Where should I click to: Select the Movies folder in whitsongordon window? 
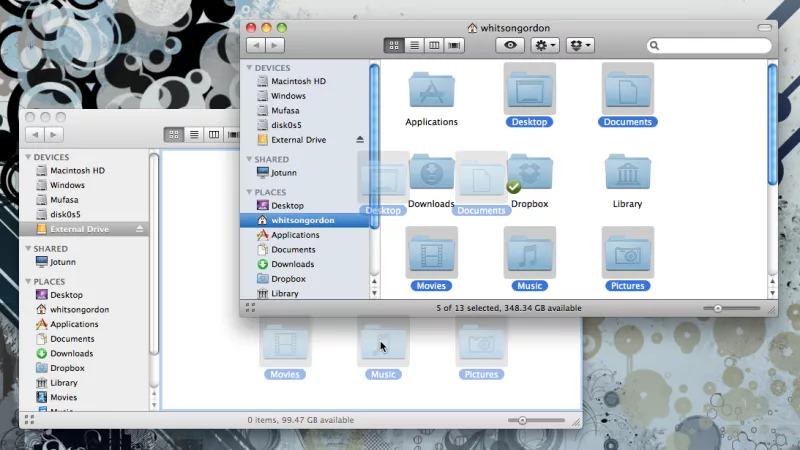coord(432,253)
